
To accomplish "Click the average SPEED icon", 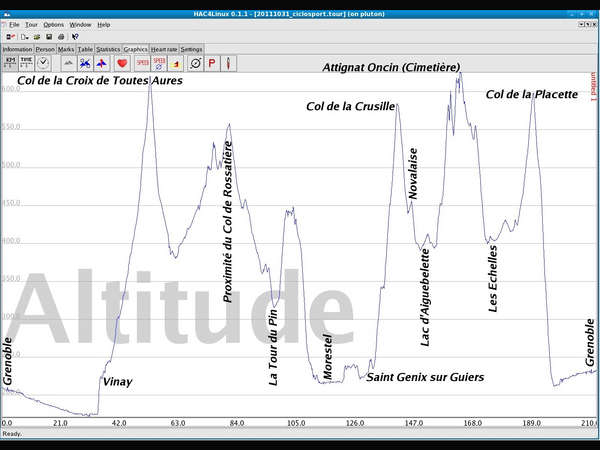I will (x=161, y=62).
